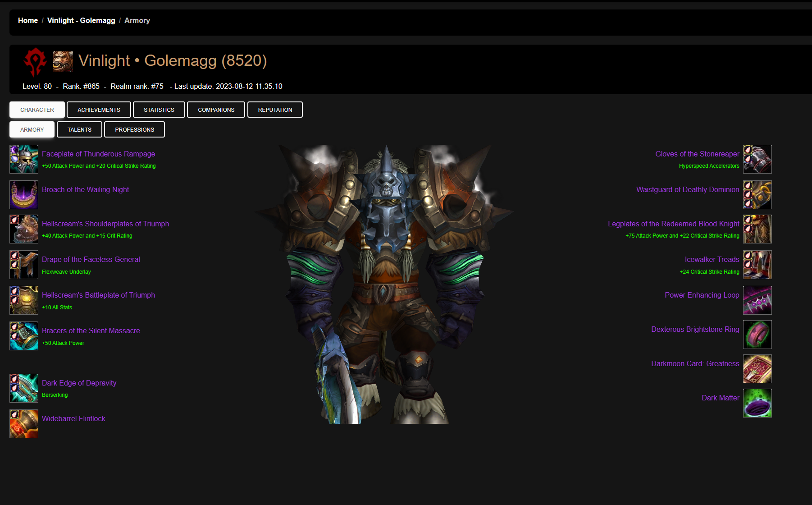Viewport: 812px width, 505px height.
Task: Click the Power Enhancing Loop ring icon
Action: click(757, 300)
